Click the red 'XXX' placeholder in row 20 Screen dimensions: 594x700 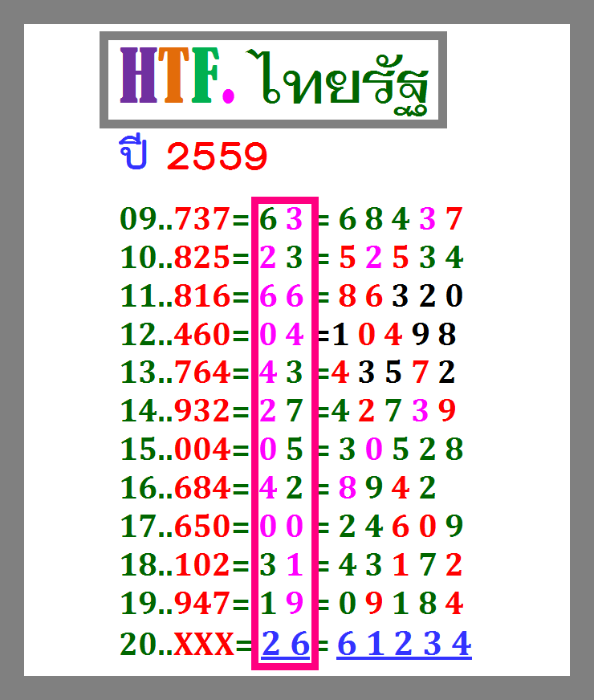click(204, 644)
